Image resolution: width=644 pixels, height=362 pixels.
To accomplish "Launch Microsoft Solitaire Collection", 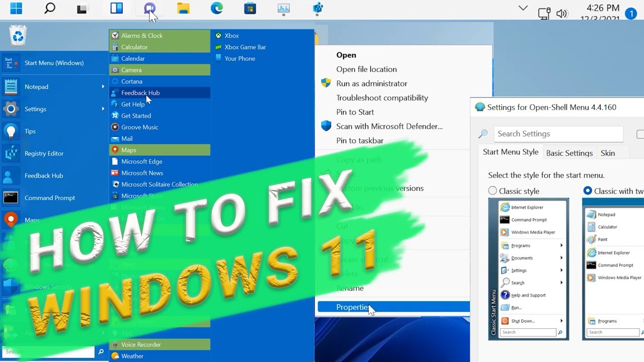I will [x=160, y=185].
